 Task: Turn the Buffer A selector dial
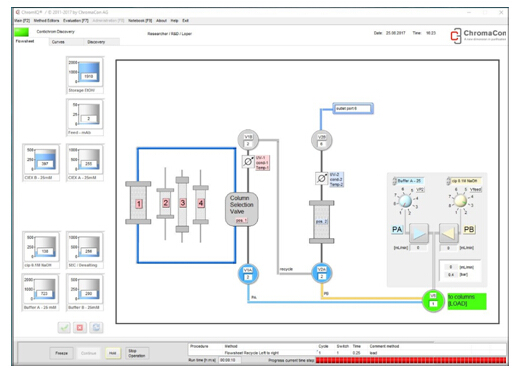pyautogui.click(x=405, y=202)
